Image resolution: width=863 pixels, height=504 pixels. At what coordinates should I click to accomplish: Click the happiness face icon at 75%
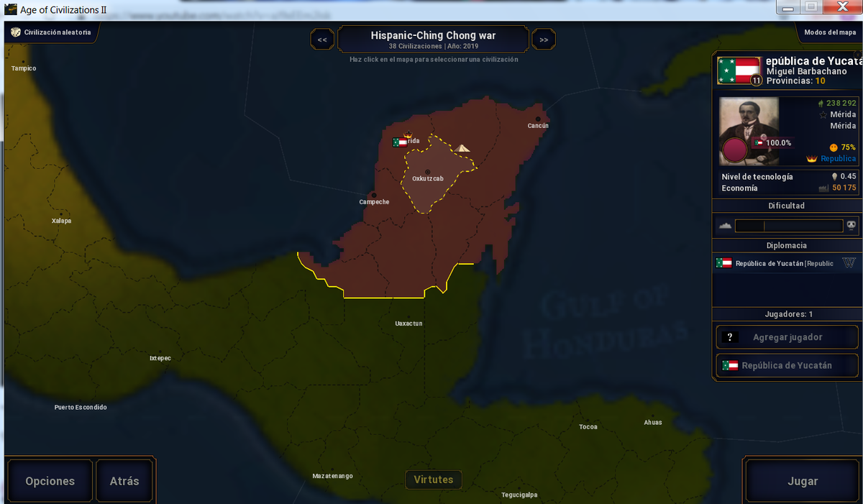point(834,147)
